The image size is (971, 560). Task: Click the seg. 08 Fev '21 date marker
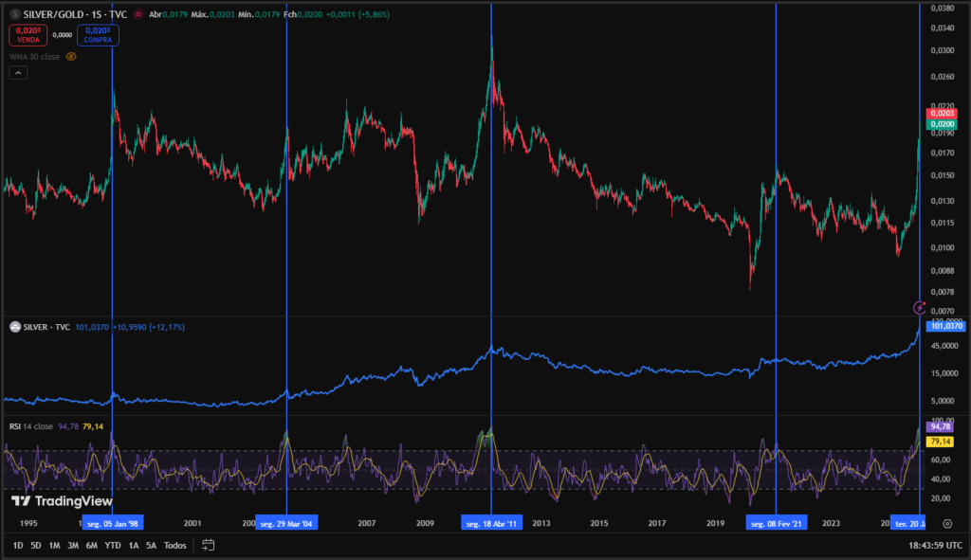pyautogui.click(x=776, y=521)
